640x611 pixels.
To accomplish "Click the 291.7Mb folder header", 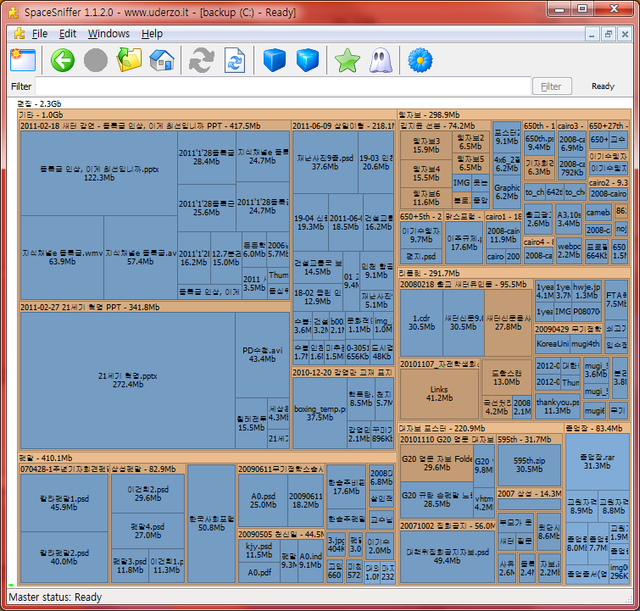I will point(514,273).
